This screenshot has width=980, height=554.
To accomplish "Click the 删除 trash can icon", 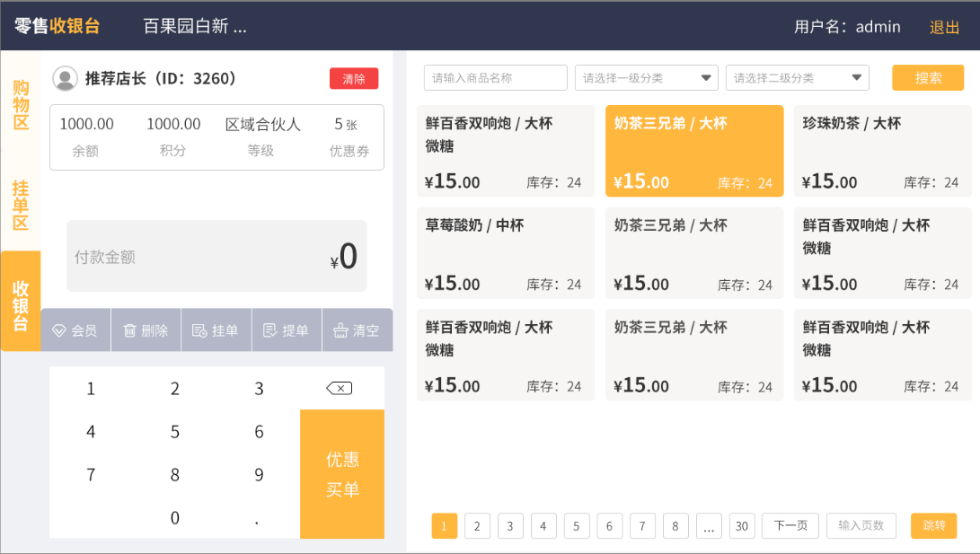I will coord(129,330).
